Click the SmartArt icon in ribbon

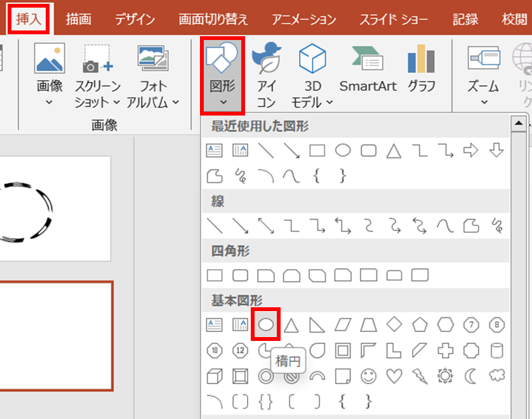point(368,70)
